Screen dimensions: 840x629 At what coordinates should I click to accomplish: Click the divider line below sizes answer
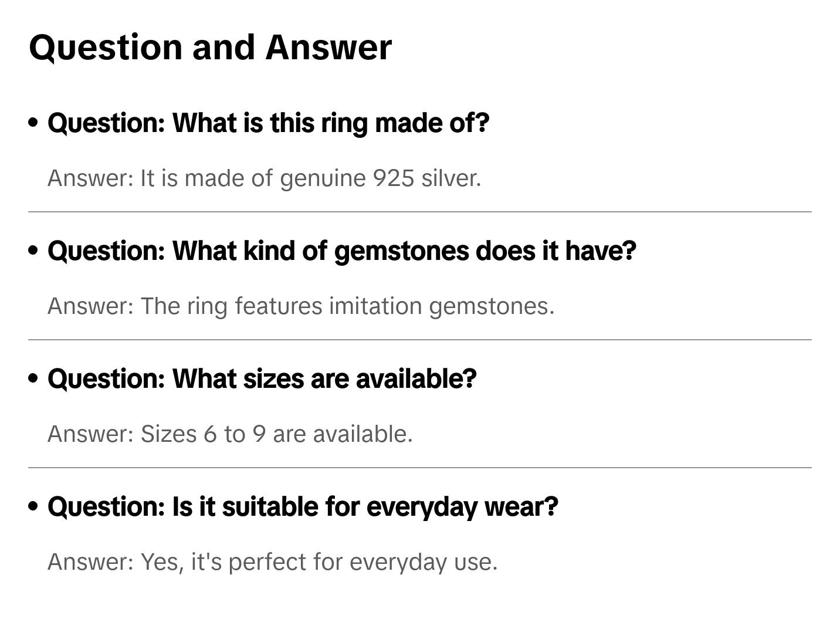(x=420, y=468)
